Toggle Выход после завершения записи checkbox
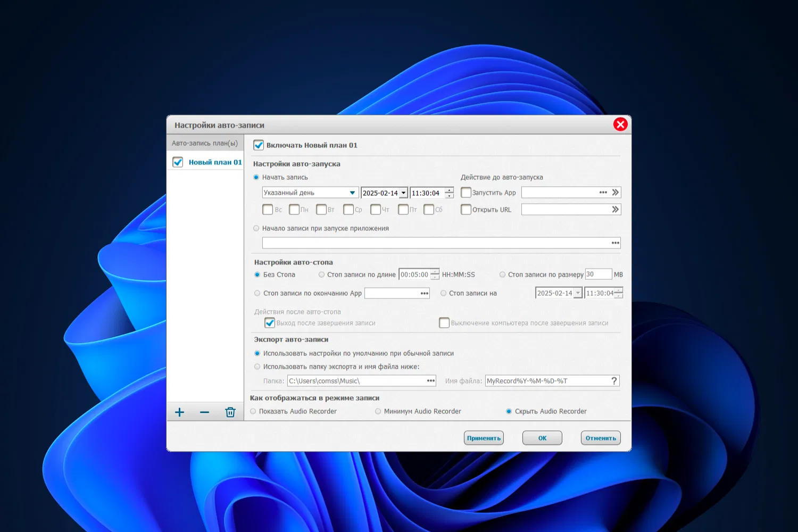798x532 pixels. (x=270, y=323)
